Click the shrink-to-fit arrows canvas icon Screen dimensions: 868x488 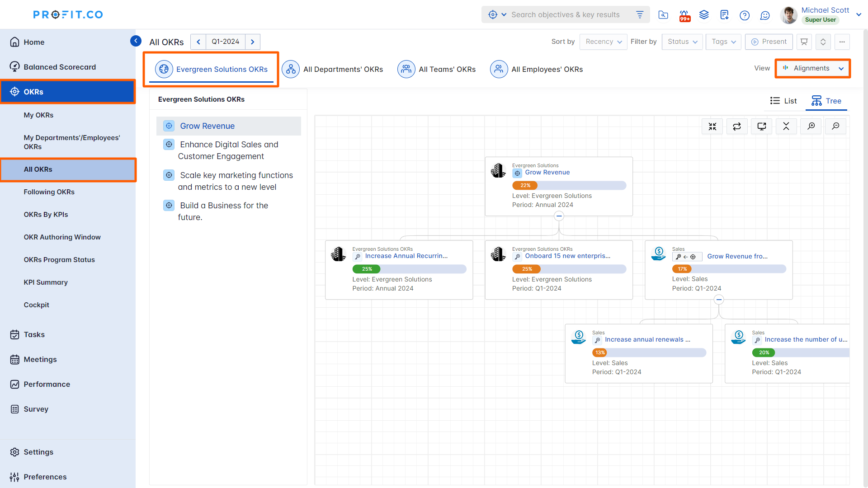(712, 127)
